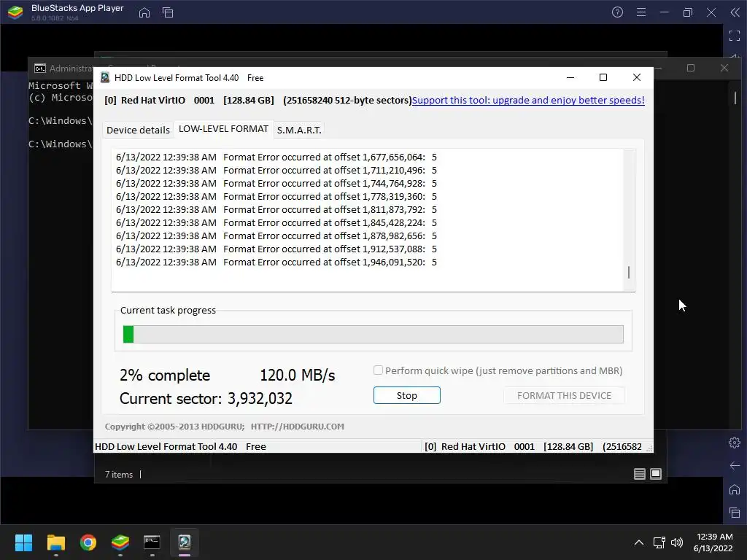Viewport: 747px width, 560px height.
Task: Click Command Prompt window title icon
Action: coord(40,69)
